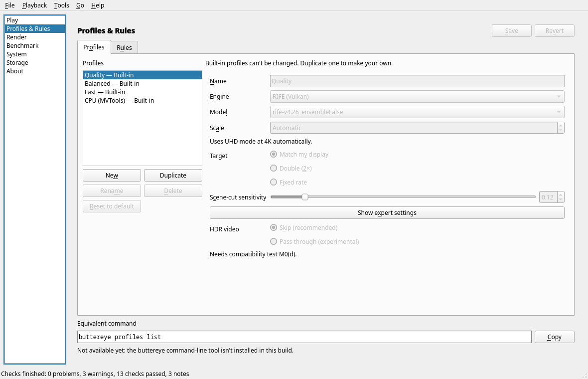Open the About page in the sidebar

(x=35, y=71)
